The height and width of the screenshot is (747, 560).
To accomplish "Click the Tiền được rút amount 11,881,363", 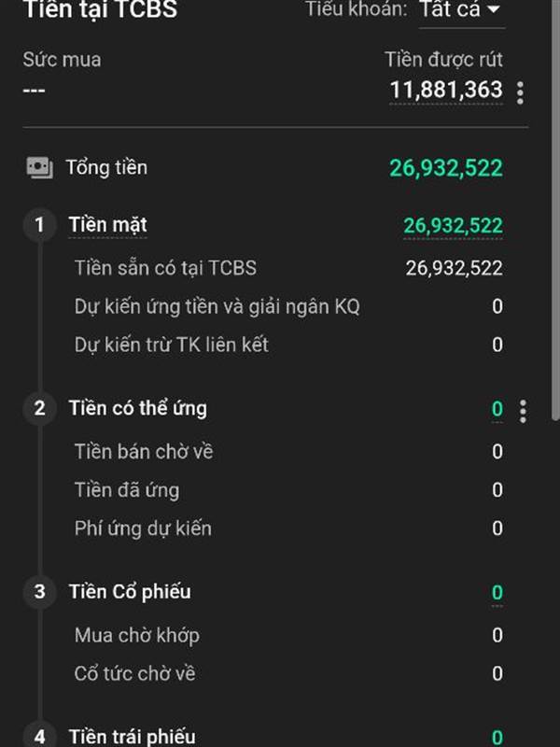I will (x=446, y=90).
